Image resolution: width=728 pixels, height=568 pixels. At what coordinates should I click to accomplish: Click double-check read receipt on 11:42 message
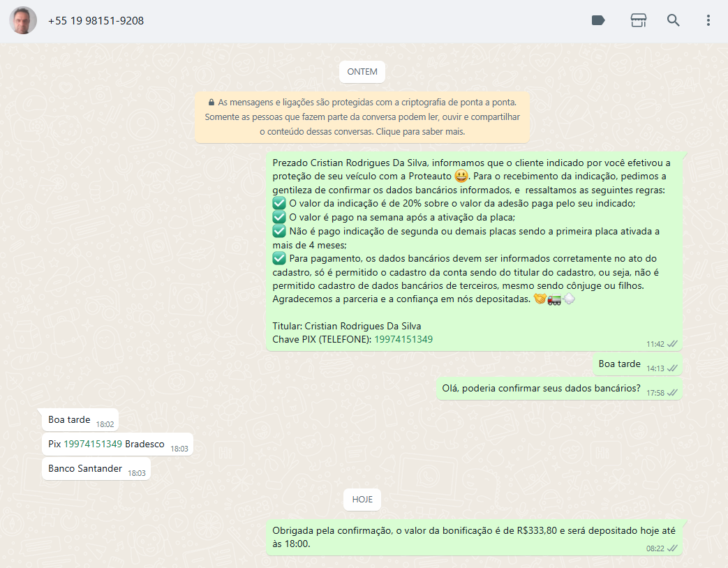[673, 344]
